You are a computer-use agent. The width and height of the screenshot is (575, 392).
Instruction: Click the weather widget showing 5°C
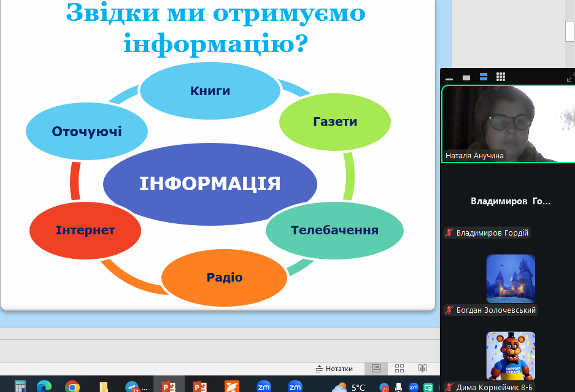[349, 386]
